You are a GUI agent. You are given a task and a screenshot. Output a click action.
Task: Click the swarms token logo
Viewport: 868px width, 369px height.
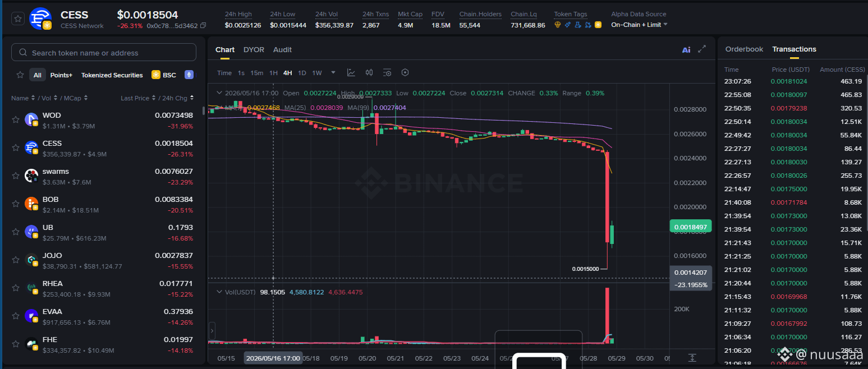pyautogui.click(x=31, y=176)
